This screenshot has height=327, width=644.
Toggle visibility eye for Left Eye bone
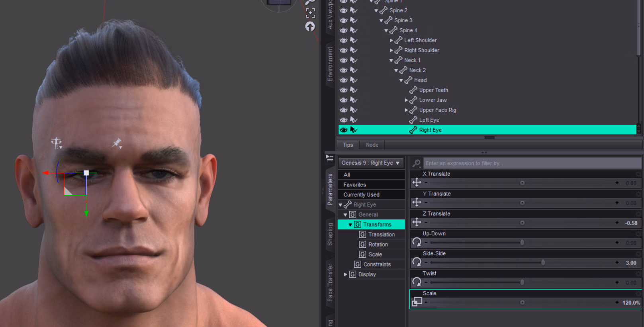343,120
